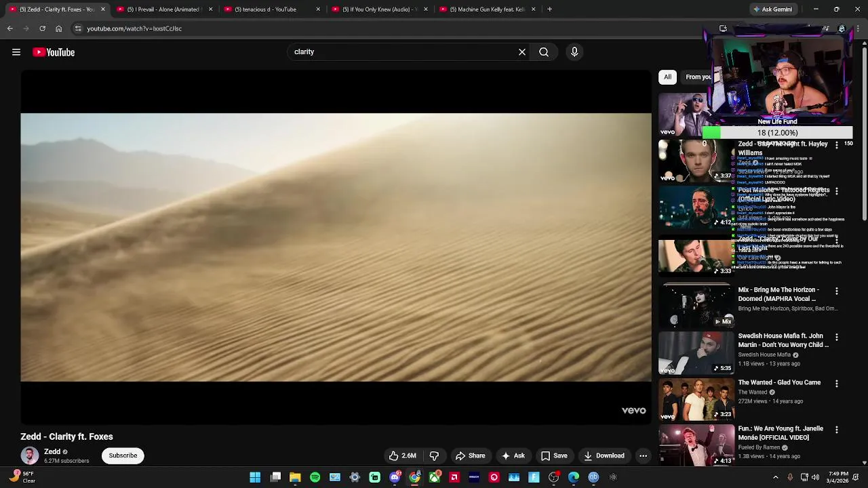The width and height of the screenshot is (868, 488).
Task: Reload the page
Action: [42, 28]
